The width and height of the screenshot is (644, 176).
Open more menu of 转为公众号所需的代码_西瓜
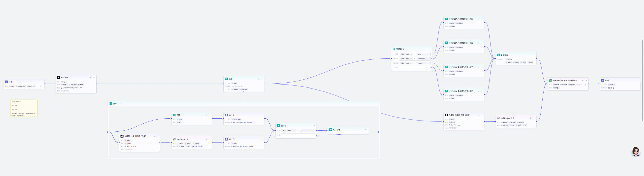click(482, 43)
